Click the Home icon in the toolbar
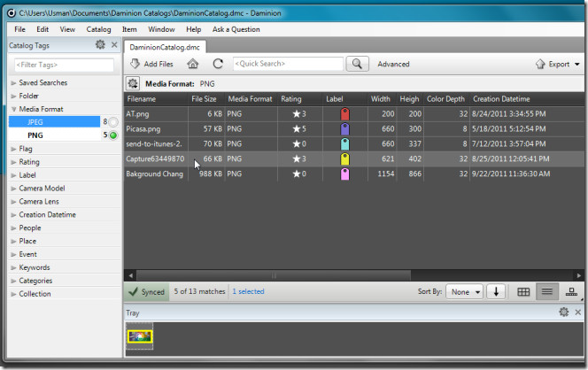 192,64
